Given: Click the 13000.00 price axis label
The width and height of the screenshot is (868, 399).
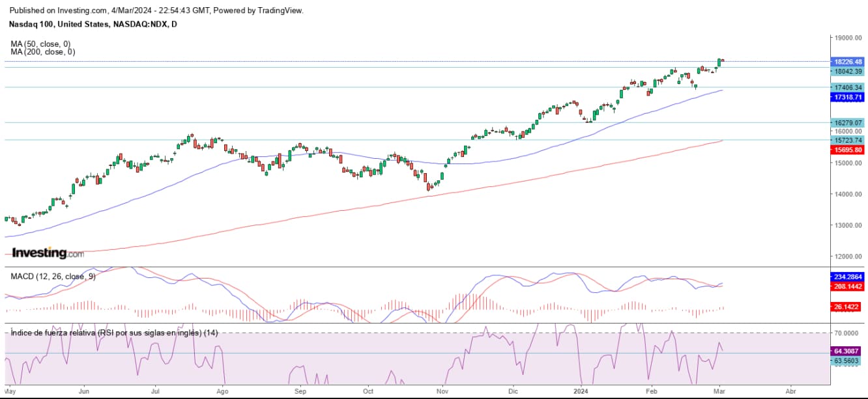Looking at the screenshot, I should [848, 225].
